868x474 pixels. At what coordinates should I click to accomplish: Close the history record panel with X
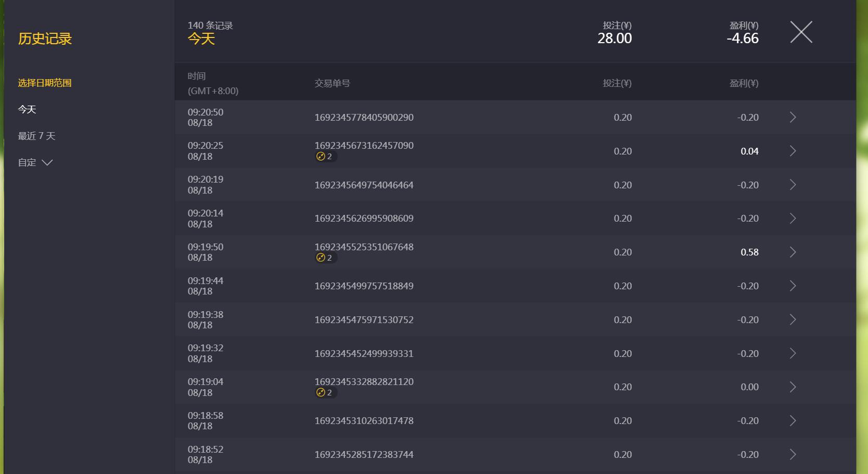[x=801, y=32]
